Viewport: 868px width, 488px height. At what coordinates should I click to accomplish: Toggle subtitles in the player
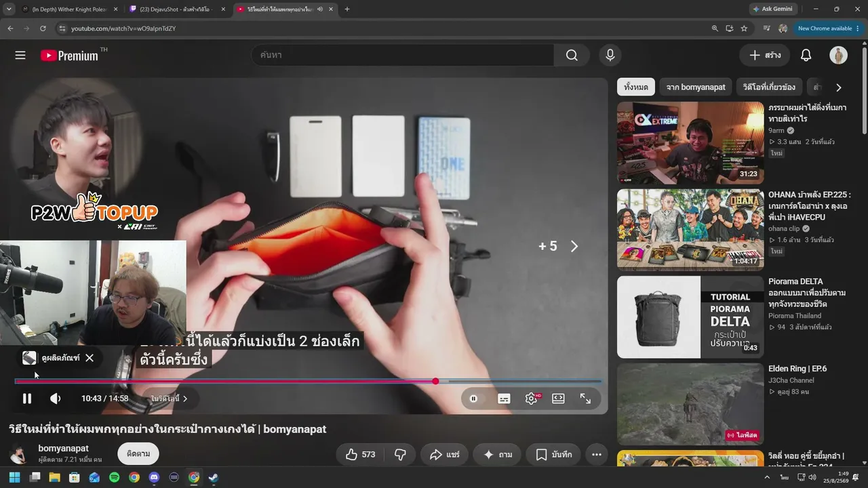coord(504,399)
